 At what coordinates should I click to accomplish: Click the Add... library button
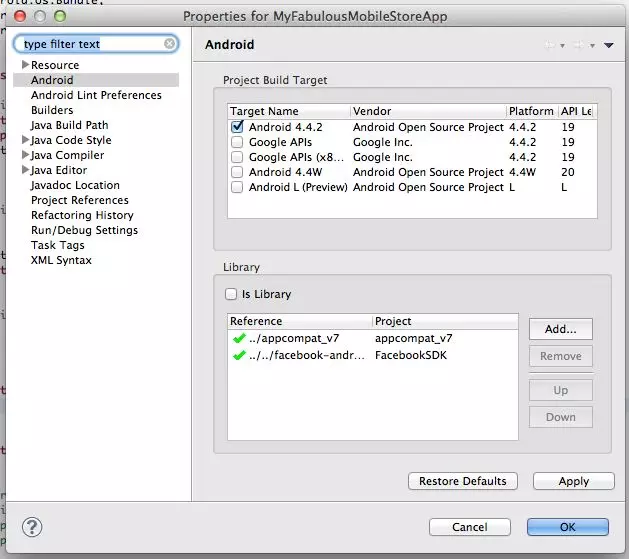point(560,329)
